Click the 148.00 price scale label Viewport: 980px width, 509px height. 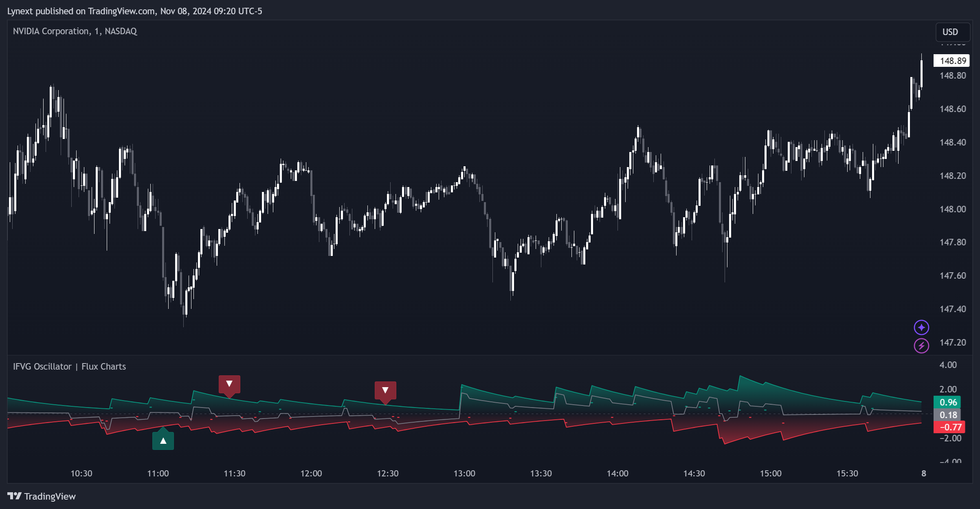(952, 209)
